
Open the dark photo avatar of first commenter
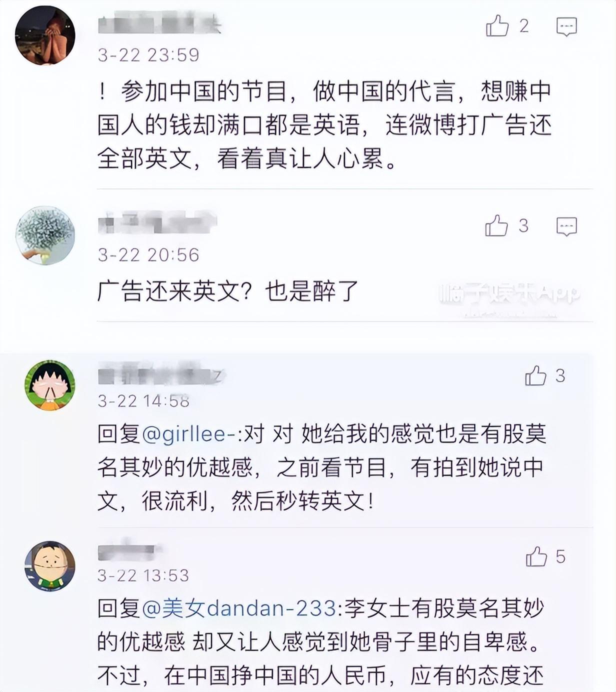[x=45, y=35]
